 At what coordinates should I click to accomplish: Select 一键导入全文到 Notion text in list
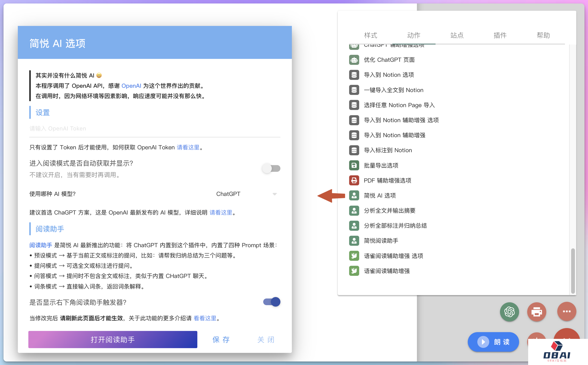pos(394,90)
